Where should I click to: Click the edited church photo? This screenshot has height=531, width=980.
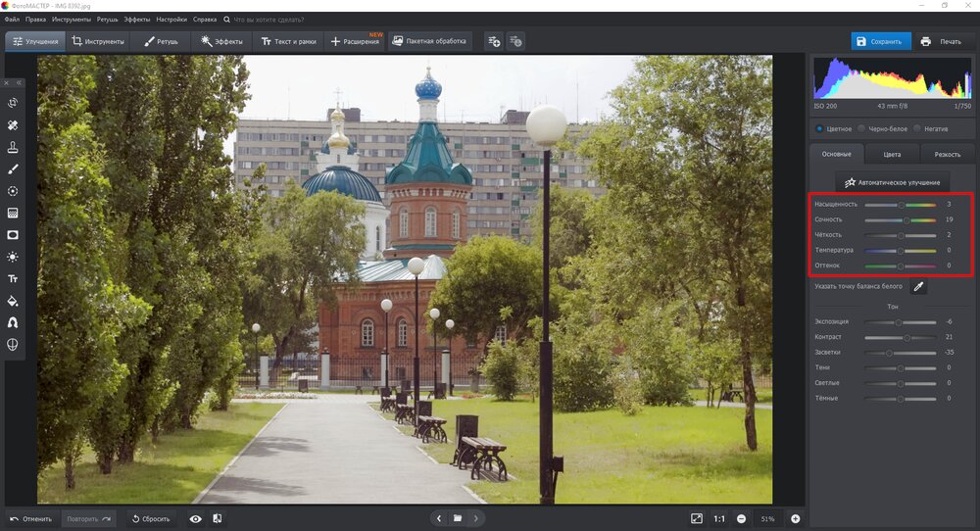point(405,279)
